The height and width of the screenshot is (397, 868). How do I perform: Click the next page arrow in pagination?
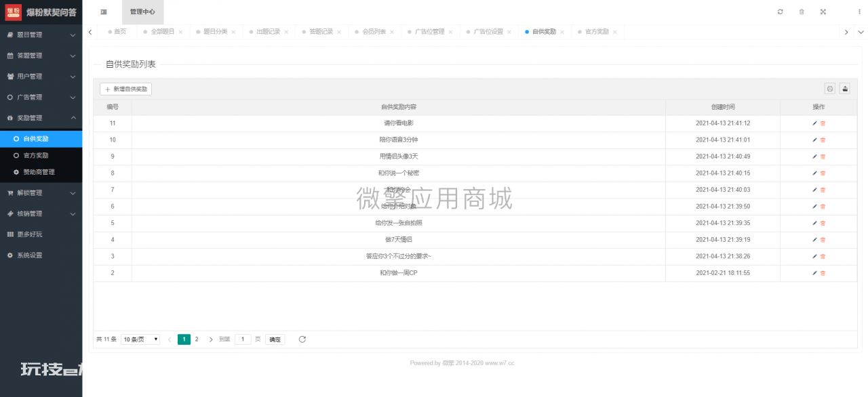click(211, 339)
